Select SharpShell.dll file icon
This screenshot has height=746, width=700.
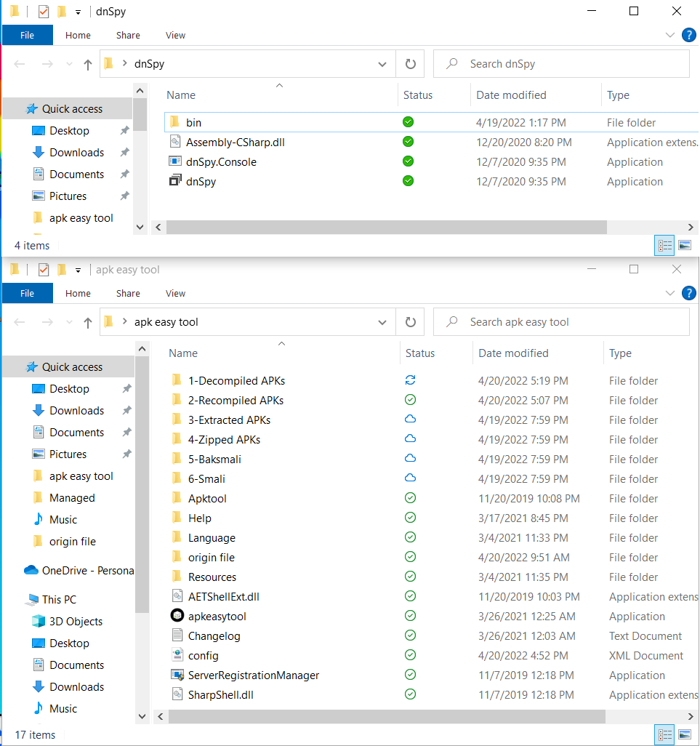tap(177, 694)
